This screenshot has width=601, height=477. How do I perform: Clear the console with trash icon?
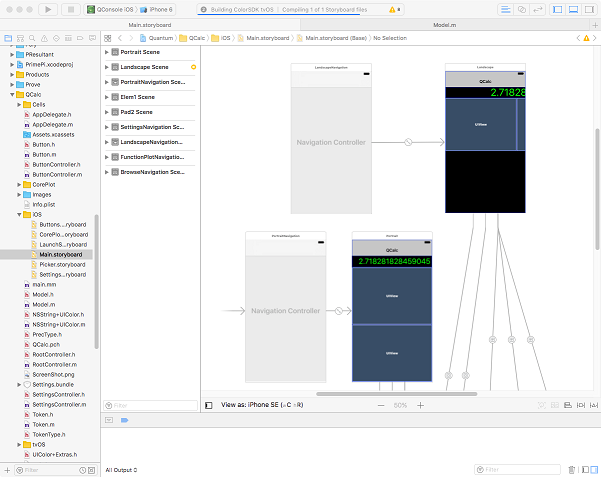(x=571, y=470)
